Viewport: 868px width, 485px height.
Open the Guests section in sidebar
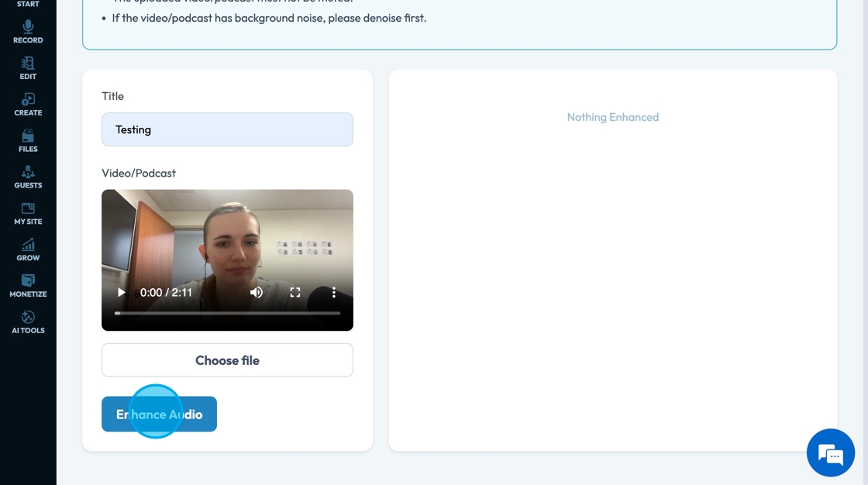[x=28, y=177]
